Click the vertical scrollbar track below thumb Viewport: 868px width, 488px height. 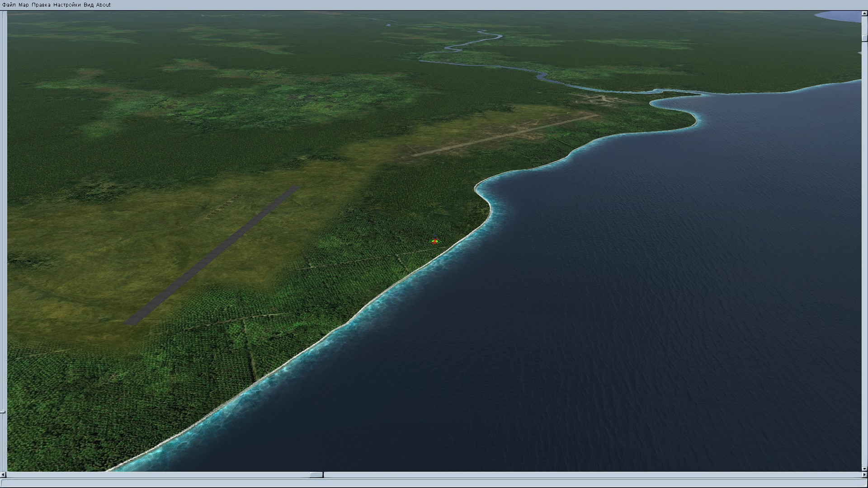tap(864, 253)
